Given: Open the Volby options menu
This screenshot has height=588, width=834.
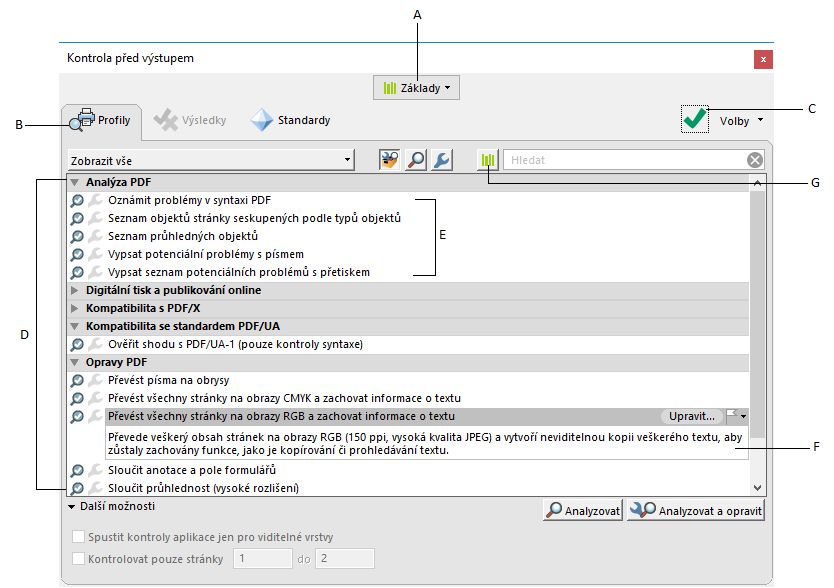Looking at the screenshot, I should 741,121.
